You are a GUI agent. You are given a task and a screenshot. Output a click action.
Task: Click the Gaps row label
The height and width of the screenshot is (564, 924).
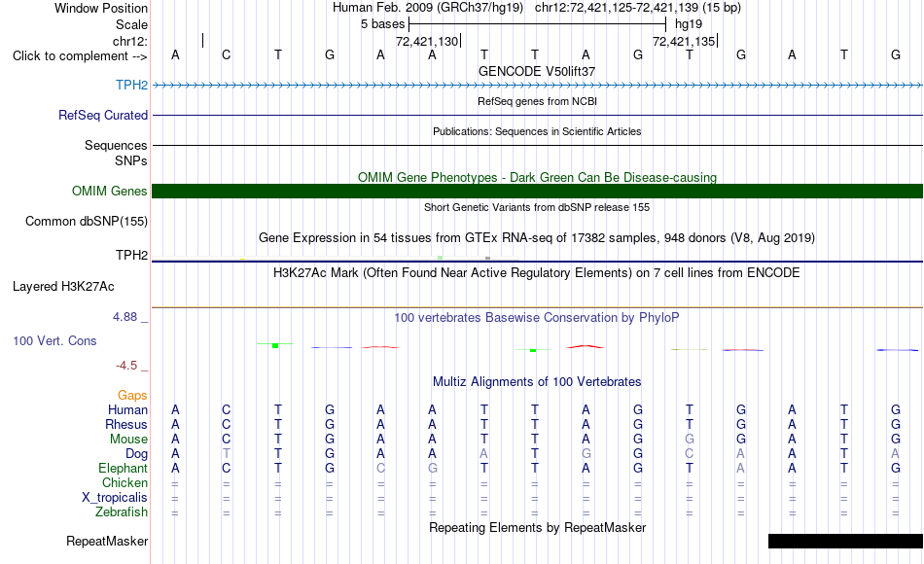pos(132,396)
